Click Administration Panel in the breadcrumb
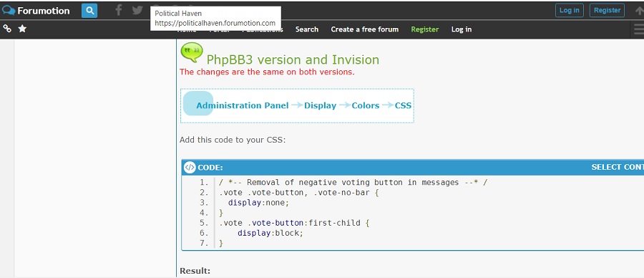Image resolution: width=644 pixels, height=278 pixels. pyautogui.click(x=243, y=106)
